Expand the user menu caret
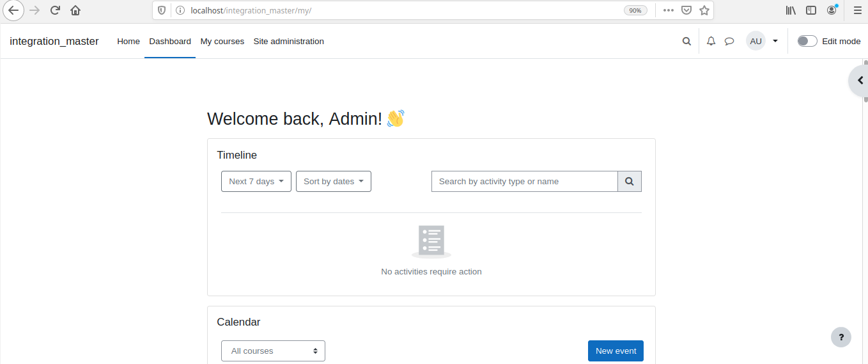This screenshot has height=364, width=868. [775, 41]
